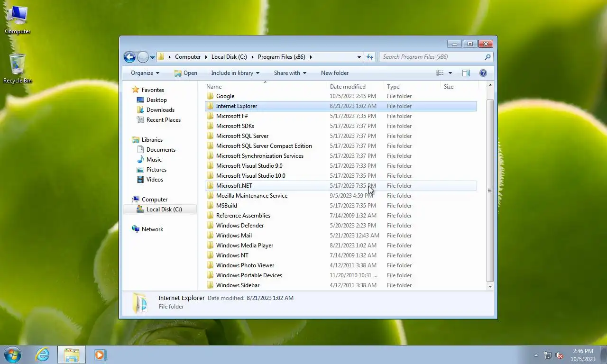Select the Computer desktop icon

click(x=18, y=19)
